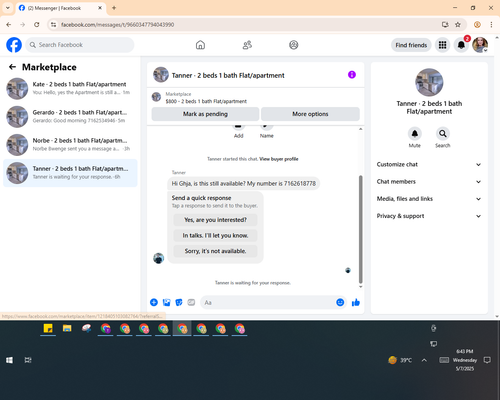
Task: Select Tanner's apartment conversation
Action: point(70,173)
